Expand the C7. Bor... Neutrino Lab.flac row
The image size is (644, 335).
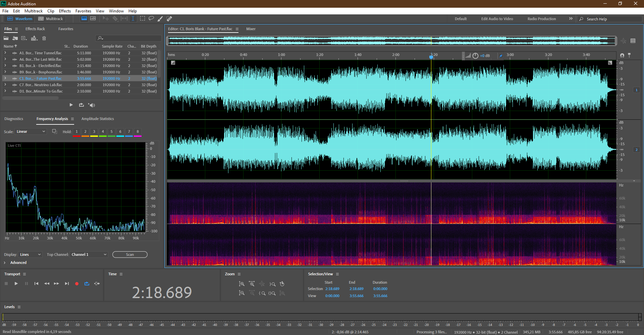(x=5, y=85)
